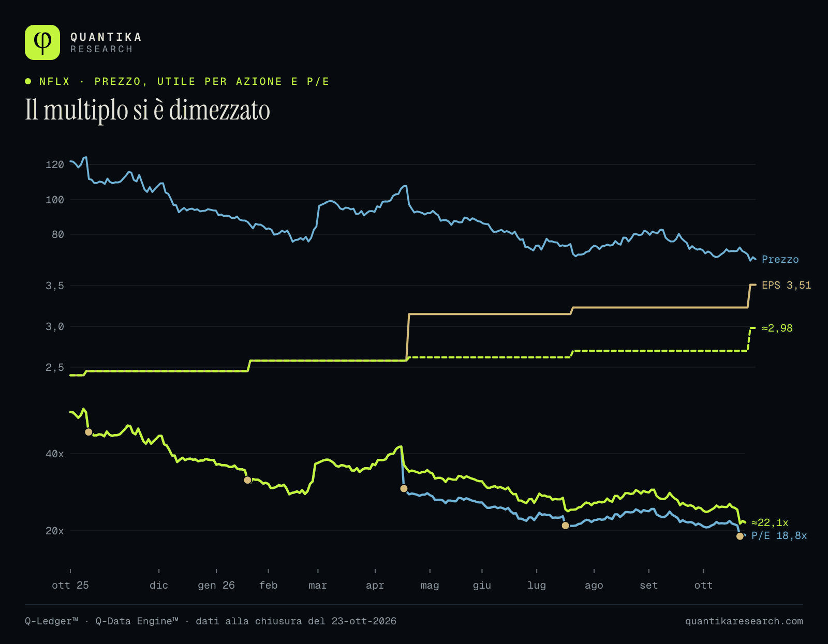
Task: Click the 'mar' month axis label
Action: click(x=318, y=585)
